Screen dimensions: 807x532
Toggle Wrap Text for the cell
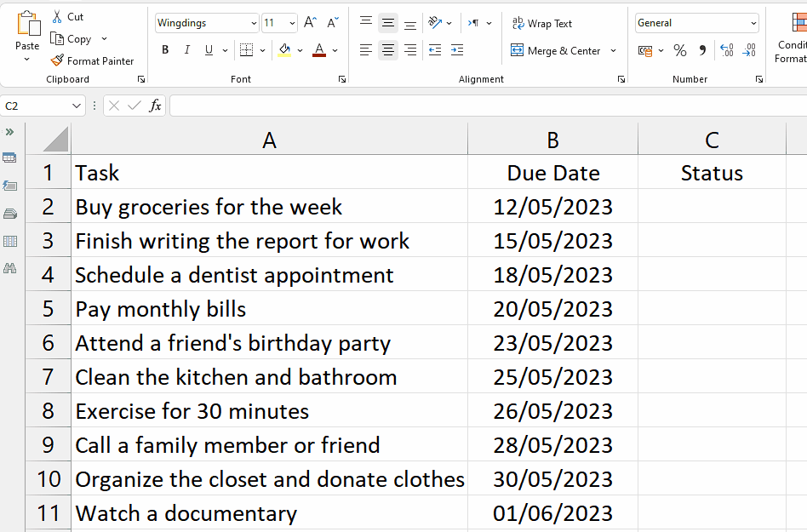tap(541, 24)
